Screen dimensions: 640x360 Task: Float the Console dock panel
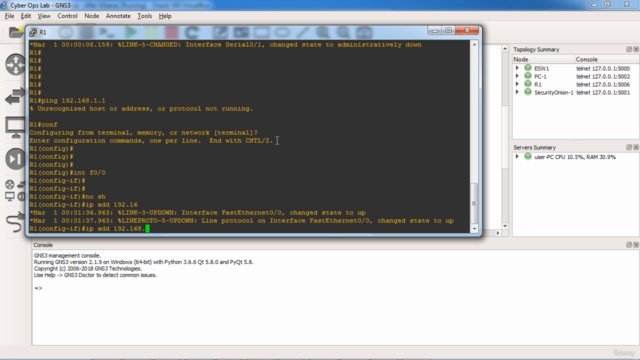tap(629, 245)
